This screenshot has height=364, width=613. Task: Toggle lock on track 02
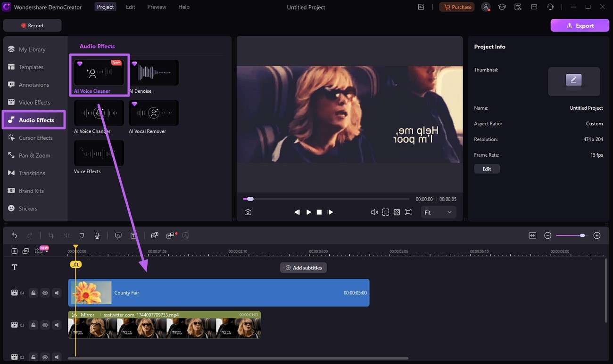click(33, 357)
